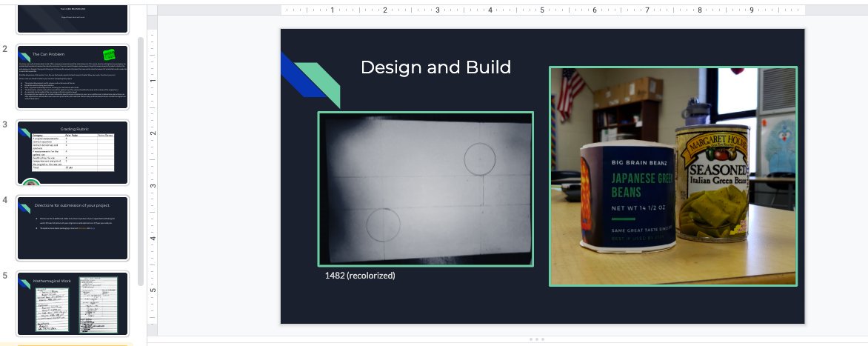Image resolution: width=868 pixels, height=346 pixels.
Task: Select the photo of two bean cans
Action: pos(673,176)
